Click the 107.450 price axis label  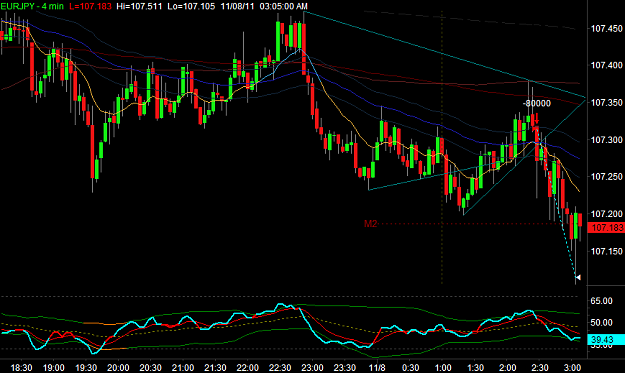(x=606, y=28)
